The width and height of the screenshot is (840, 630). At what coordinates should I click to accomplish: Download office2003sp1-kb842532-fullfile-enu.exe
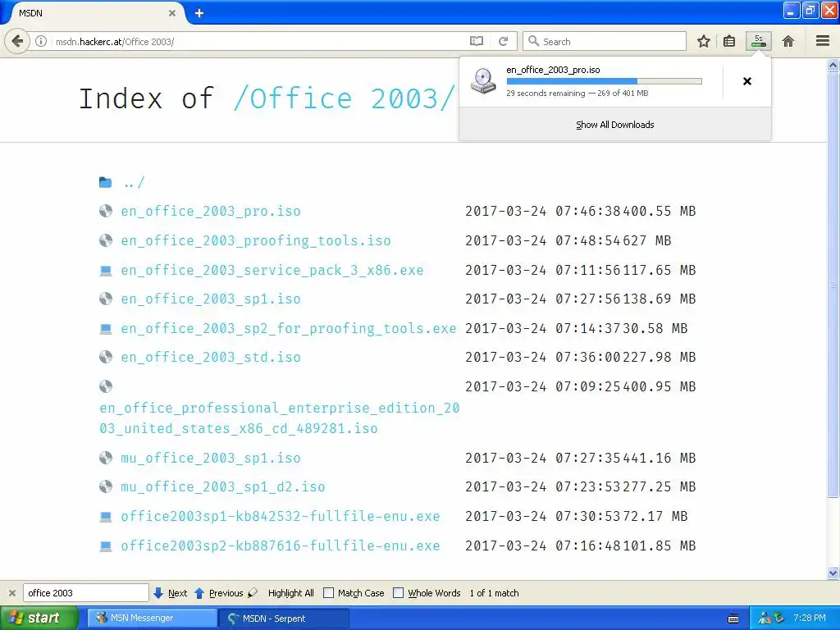pos(281,517)
